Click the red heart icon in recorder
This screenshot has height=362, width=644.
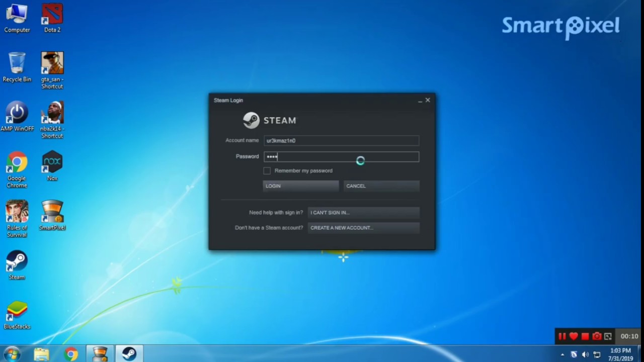(x=574, y=336)
